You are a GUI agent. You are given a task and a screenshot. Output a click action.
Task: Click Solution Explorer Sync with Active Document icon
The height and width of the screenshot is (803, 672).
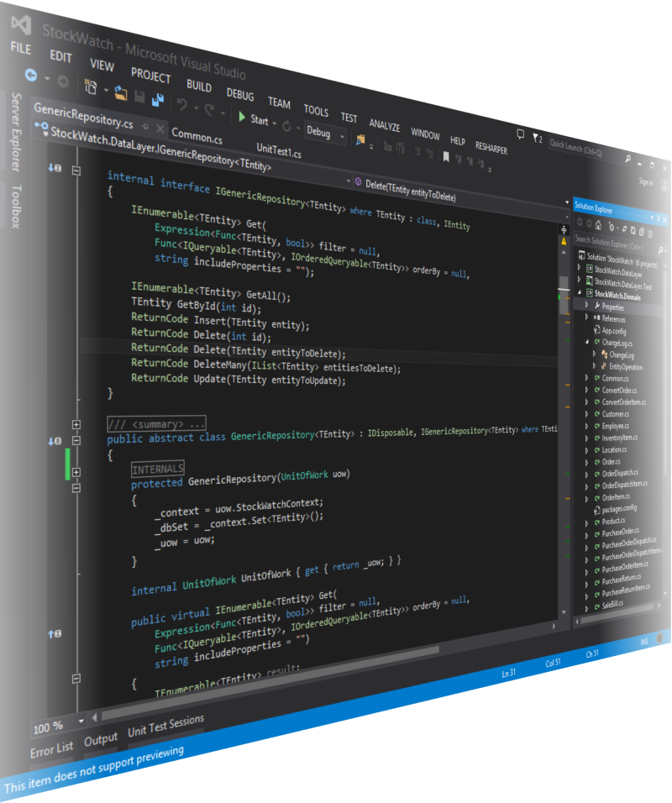[x=624, y=229]
